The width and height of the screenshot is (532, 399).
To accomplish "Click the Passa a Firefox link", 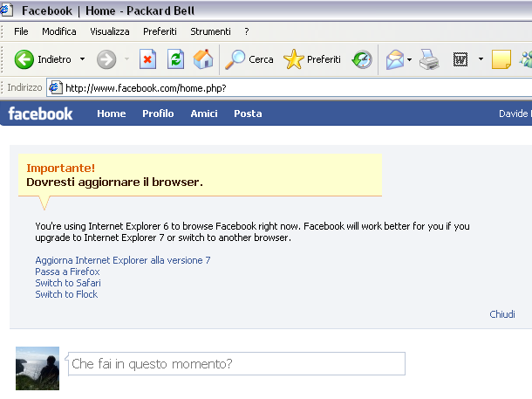I will (x=67, y=272).
